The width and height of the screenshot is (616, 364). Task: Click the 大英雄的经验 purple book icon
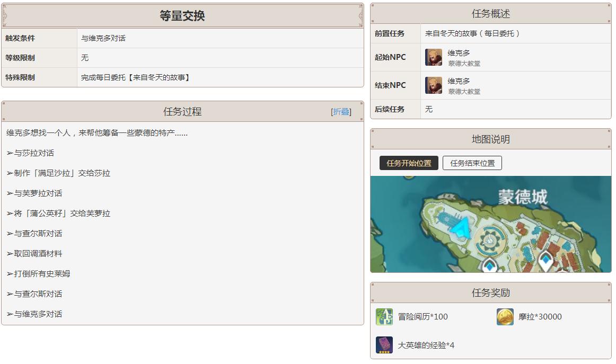coord(384,345)
